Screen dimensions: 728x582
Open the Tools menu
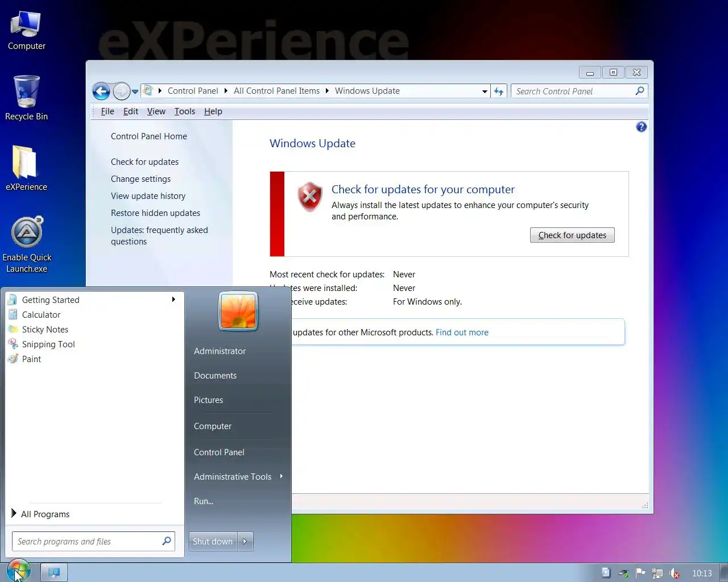tap(185, 111)
